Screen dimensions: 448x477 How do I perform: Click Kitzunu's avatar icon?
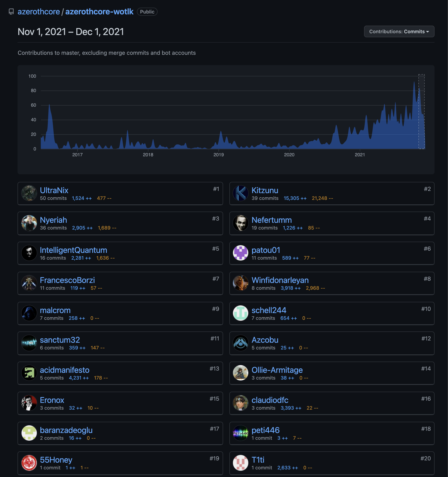[x=241, y=193]
